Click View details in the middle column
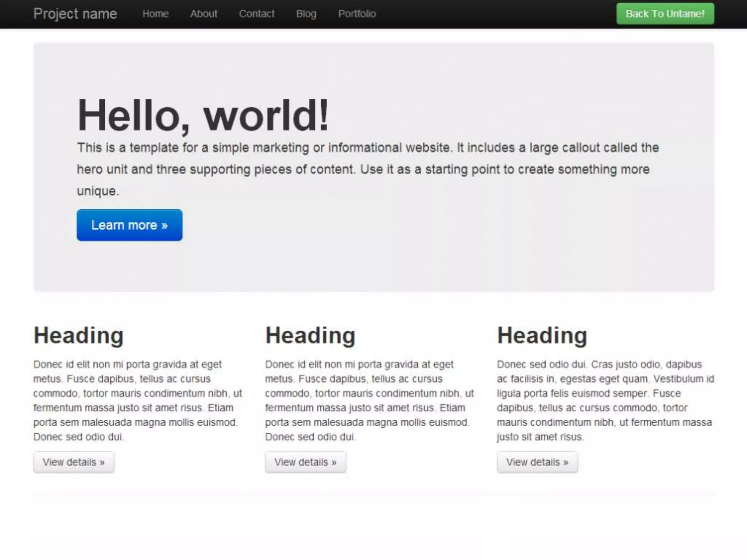This screenshot has width=747, height=560. coord(305,462)
